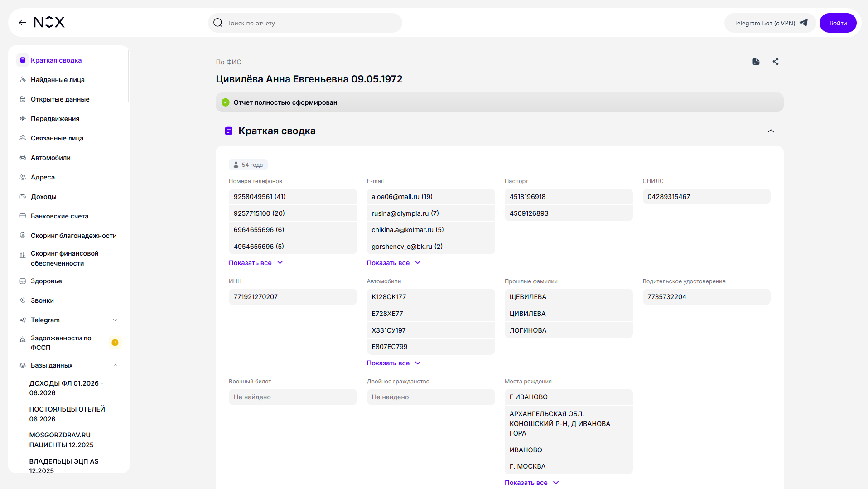The image size is (868, 489).
Task: Click the sidebar scrollbar
Action: tap(128, 76)
